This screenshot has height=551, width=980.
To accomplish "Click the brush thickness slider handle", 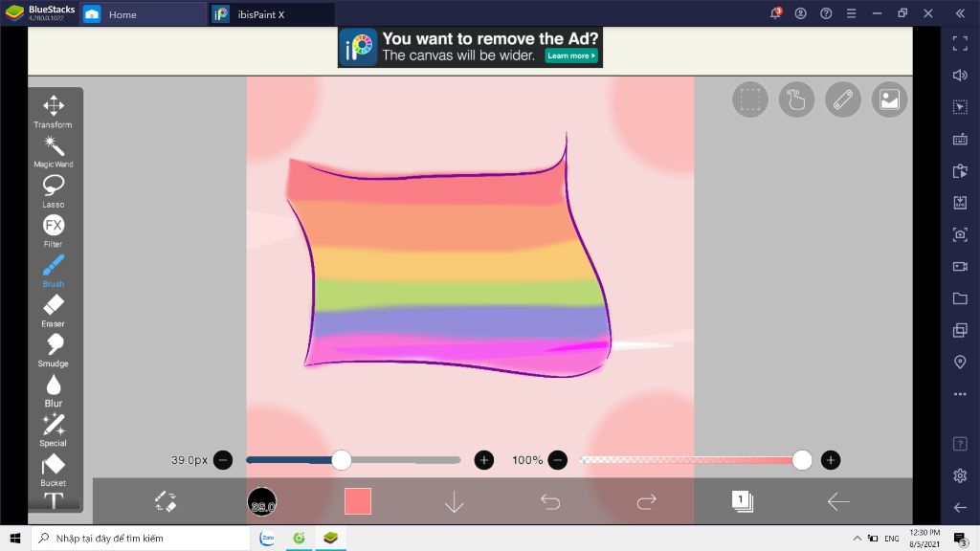I will [x=342, y=460].
